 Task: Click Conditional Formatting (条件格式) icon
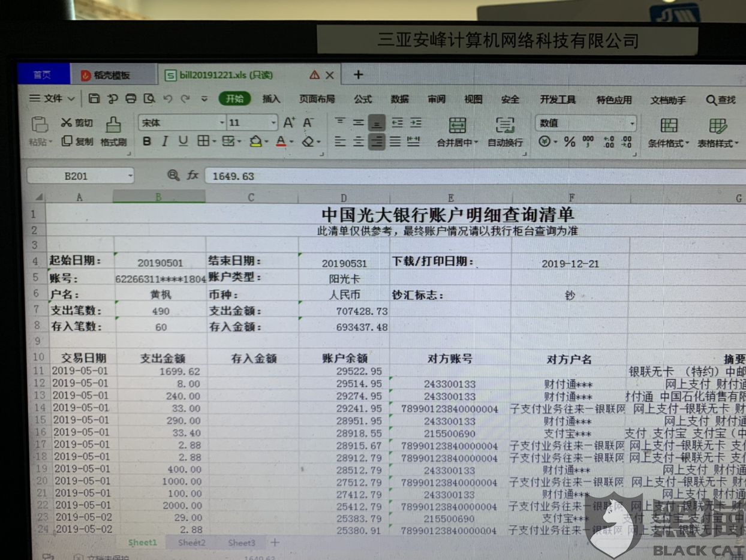[x=669, y=125]
